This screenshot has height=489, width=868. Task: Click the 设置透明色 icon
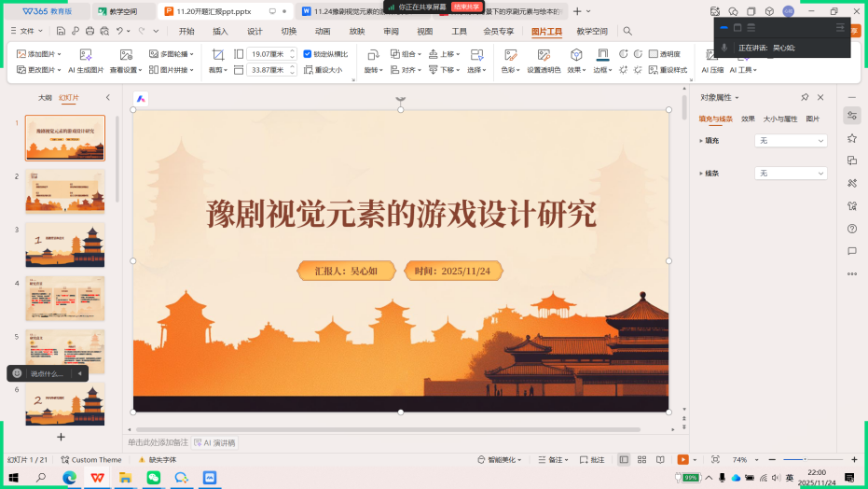click(543, 55)
